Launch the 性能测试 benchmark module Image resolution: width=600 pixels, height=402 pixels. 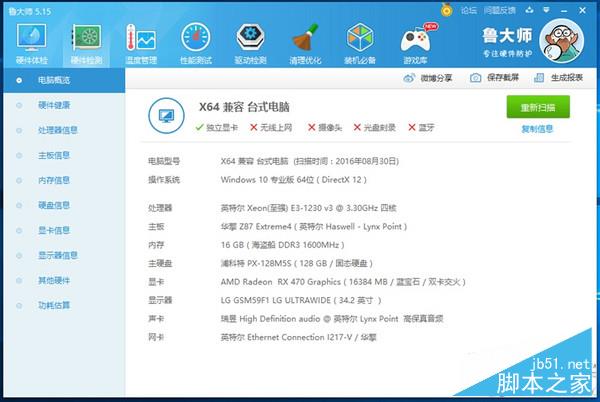[196, 44]
